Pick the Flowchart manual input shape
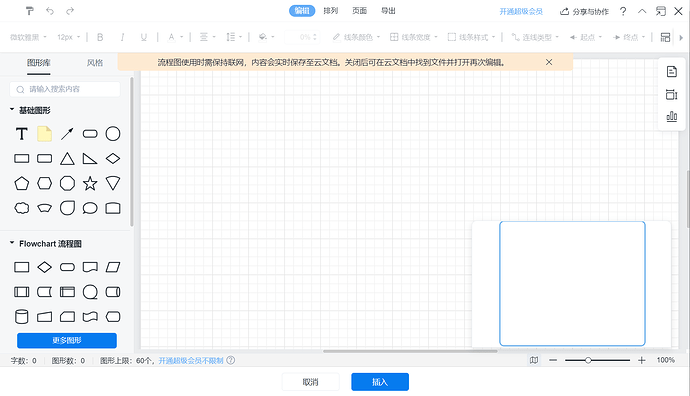Image resolution: width=690 pixels, height=396 pixels. (x=44, y=316)
